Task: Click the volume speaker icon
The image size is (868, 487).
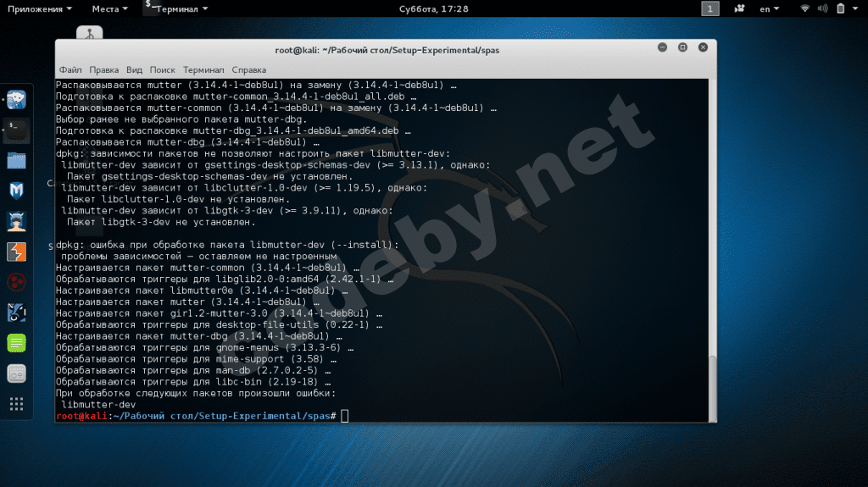Action: tap(822, 8)
